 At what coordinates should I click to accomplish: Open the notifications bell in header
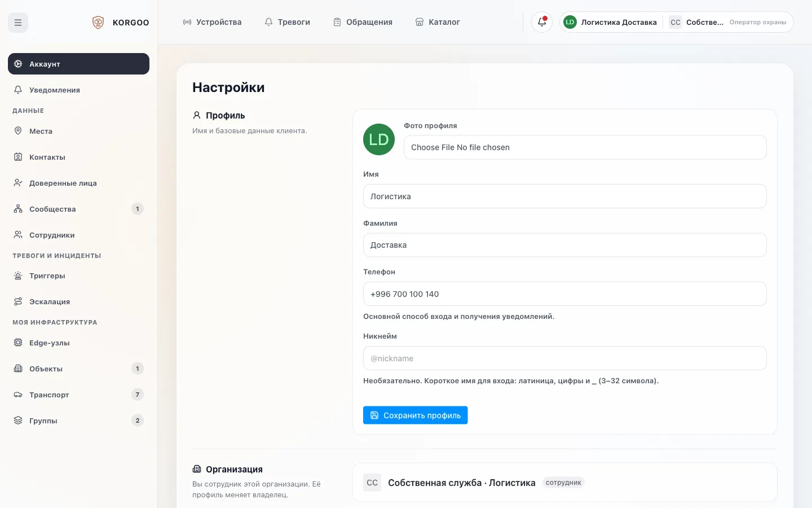542,23
